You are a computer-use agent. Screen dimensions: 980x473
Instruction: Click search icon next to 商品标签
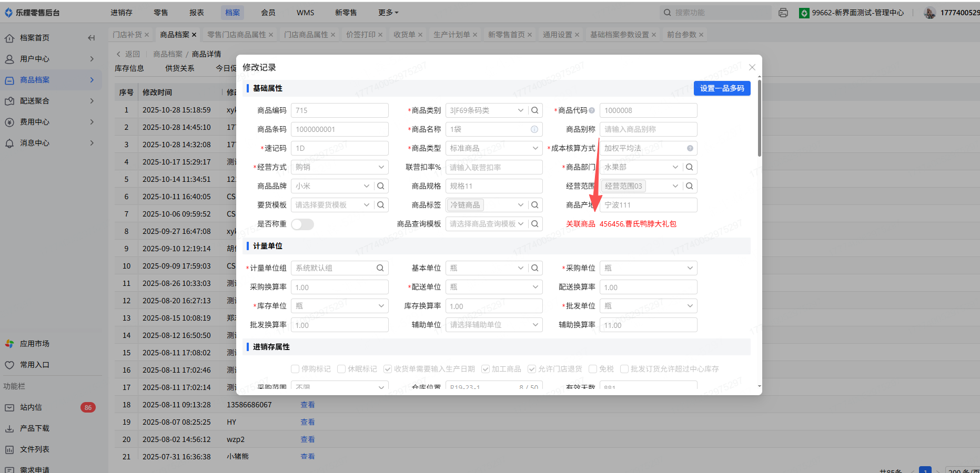point(534,205)
